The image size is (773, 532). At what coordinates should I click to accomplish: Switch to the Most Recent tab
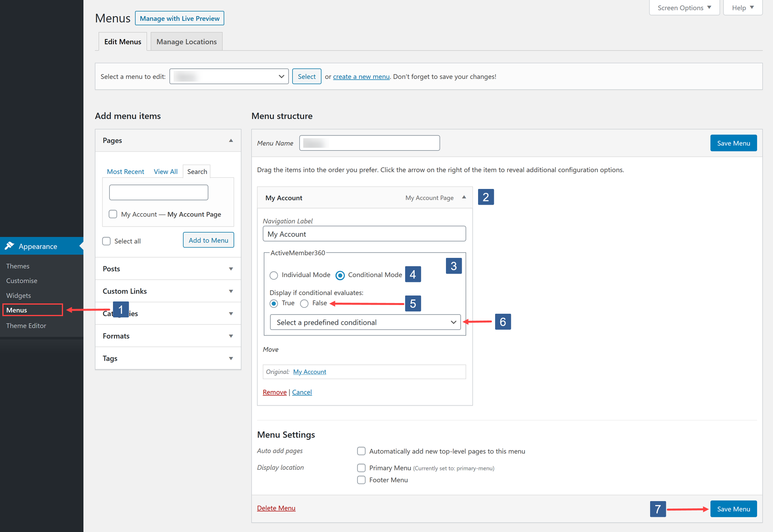click(x=125, y=171)
